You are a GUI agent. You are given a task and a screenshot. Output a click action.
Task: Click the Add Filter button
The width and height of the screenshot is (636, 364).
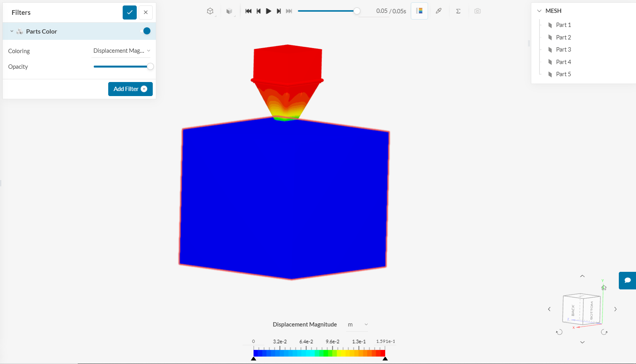tap(130, 89)
